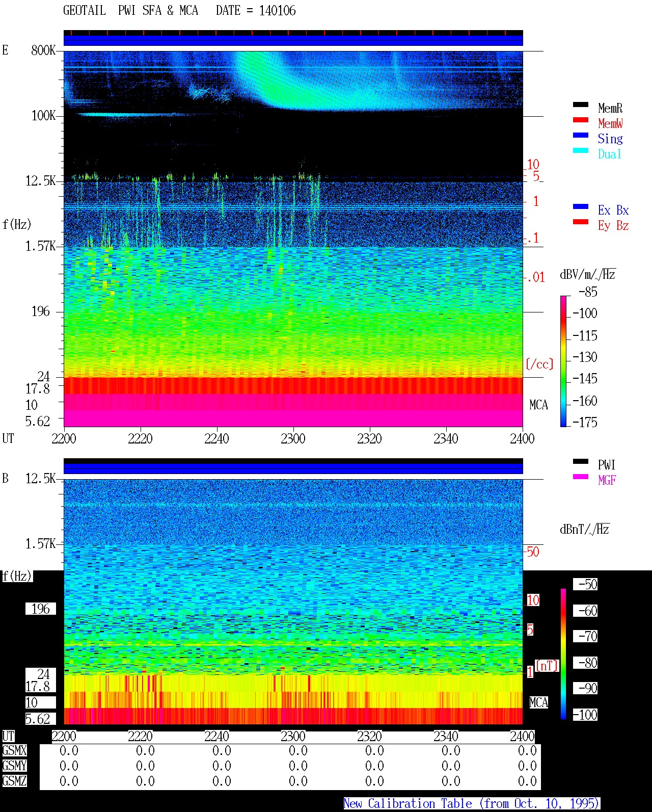Click the red MemW legend swatch
Image resolution: width=652 pixels, height=812 pixels.
pyautogui.click(x=581, y=120)
